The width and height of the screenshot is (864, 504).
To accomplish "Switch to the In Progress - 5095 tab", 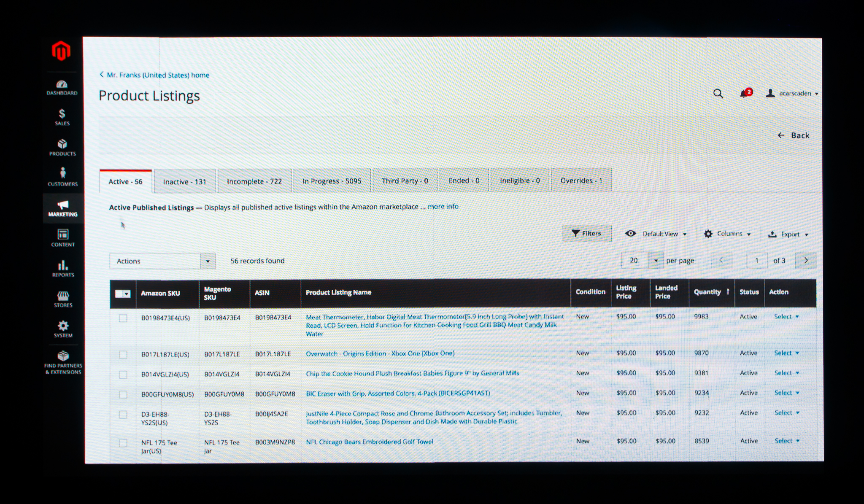I will pyautogui.click(x=332, y=181).
